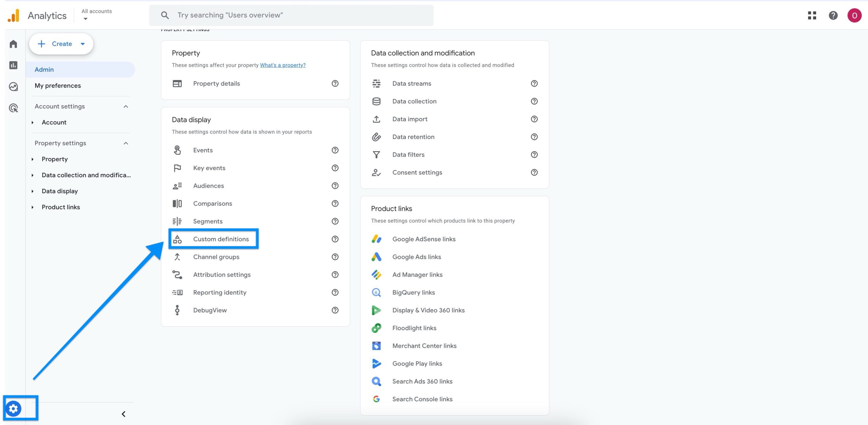The image size is (868, 425).
Task: Click the search field
Action: click(291, 15)
